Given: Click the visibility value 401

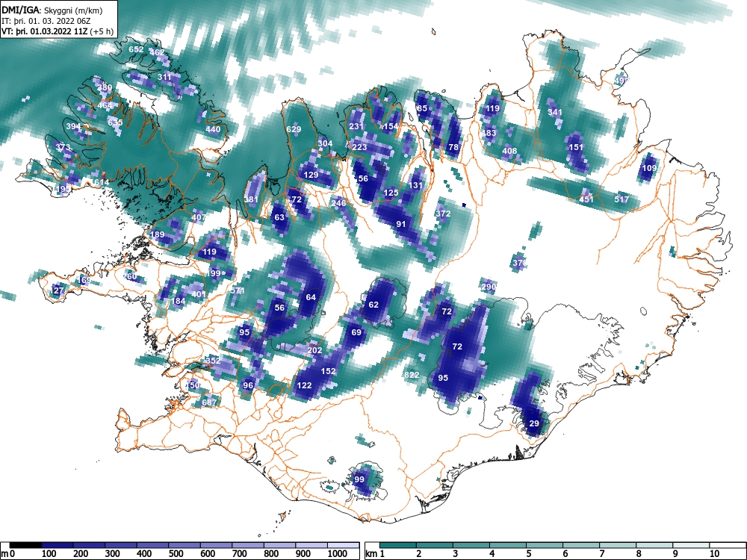Looking at the screenshot, I should click(x=199, y=293).
